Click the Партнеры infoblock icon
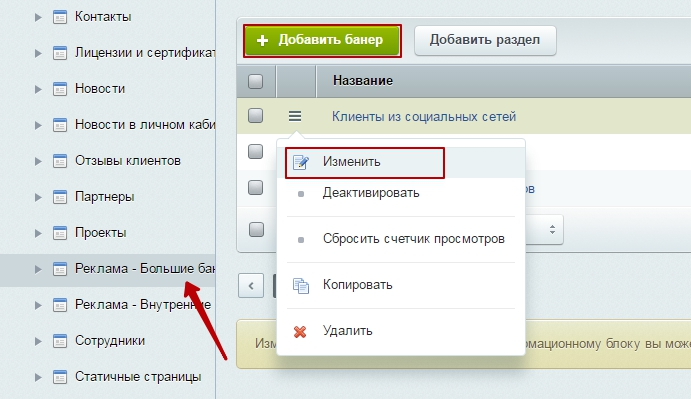 point(59,197)
